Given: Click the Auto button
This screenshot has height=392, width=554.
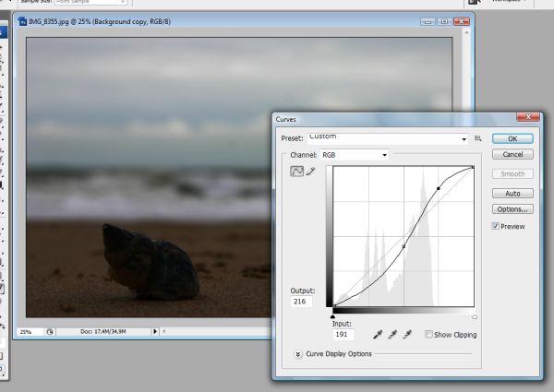Looking at the screenshot, I should [512, 194].
